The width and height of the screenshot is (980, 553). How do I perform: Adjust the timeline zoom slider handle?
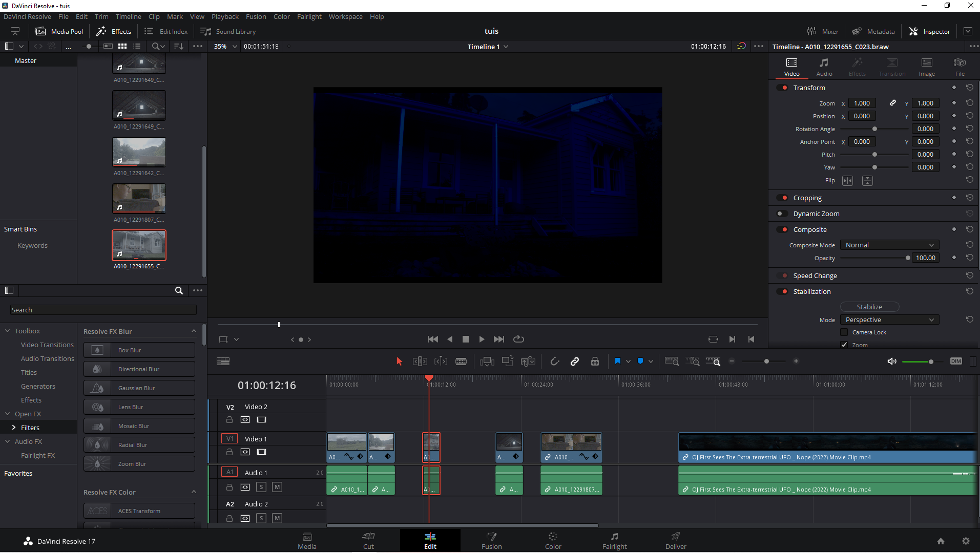tap(766, 361)
